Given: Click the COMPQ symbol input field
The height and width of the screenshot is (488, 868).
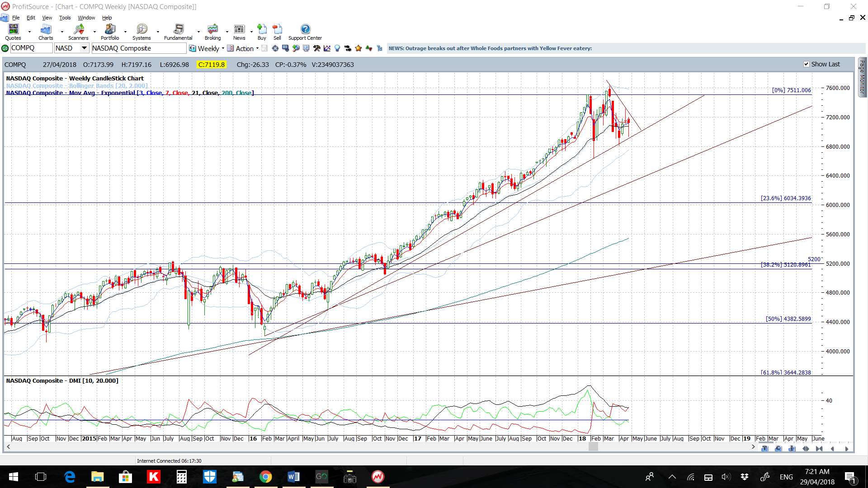Looking at the screenshot, I should 31,48.
